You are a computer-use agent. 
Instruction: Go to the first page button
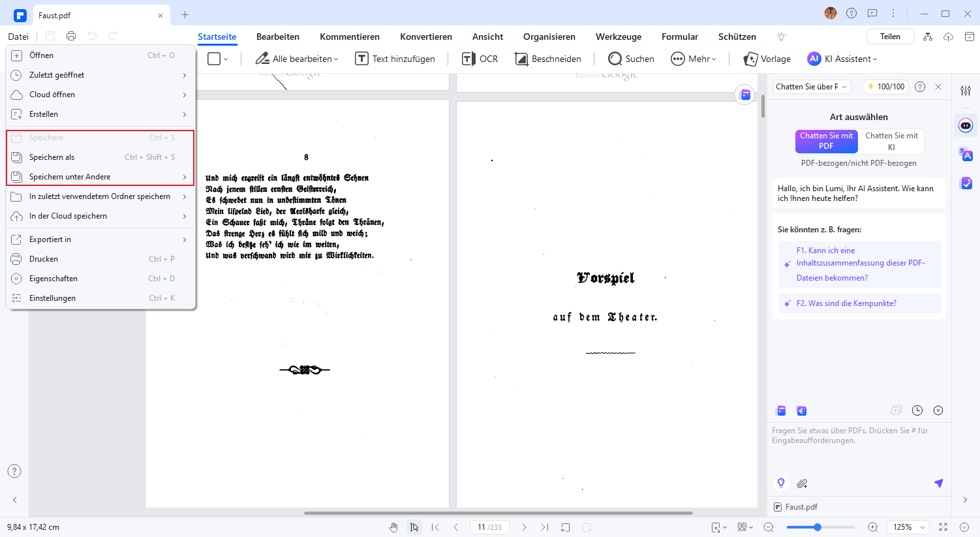tap(435, 527)
